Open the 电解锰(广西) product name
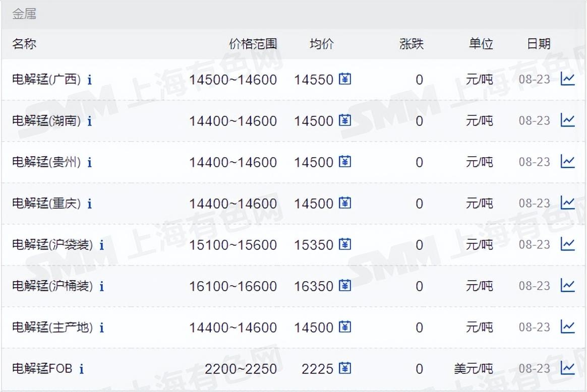The width and height of the screenshot is (587, 392). 46,79
